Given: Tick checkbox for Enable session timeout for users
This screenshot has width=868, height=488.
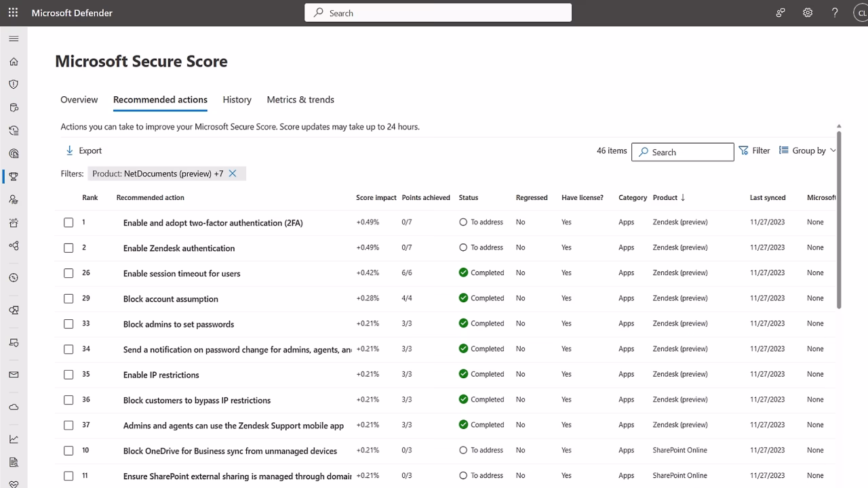Looking at the screenshot, I should click(x=68, y=273).
